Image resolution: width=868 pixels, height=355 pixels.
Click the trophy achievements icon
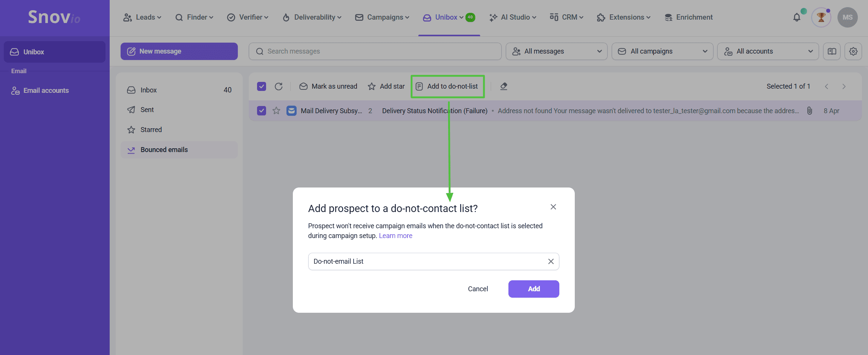coord(821,17)
